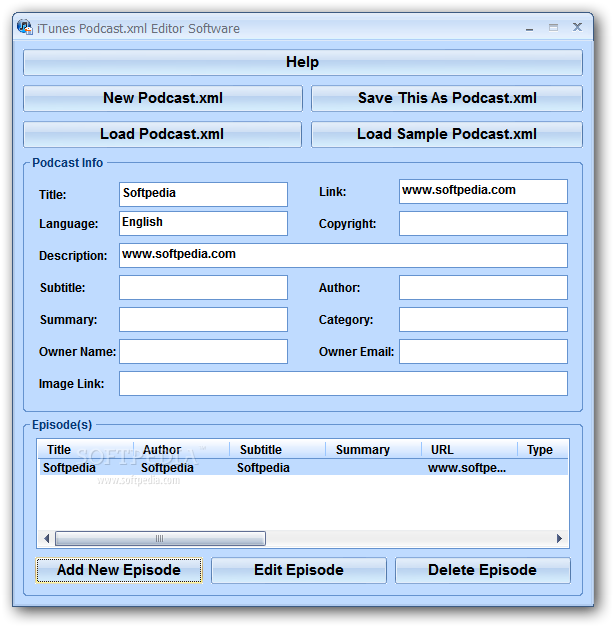Focus the Title field containing Softpedia
Viewport: 614px width, 627px height.
(x=203, y=194)
